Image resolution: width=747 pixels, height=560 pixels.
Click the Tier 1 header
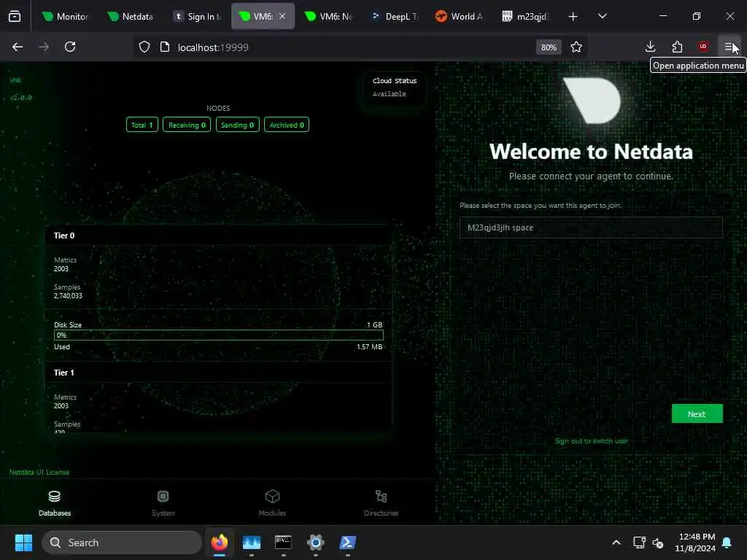(x=217, y=373)
